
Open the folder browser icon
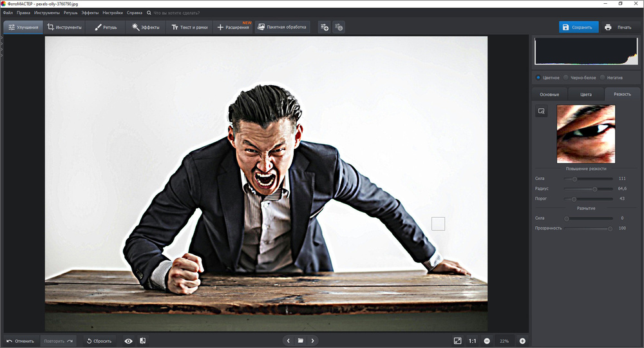[300, 341]
